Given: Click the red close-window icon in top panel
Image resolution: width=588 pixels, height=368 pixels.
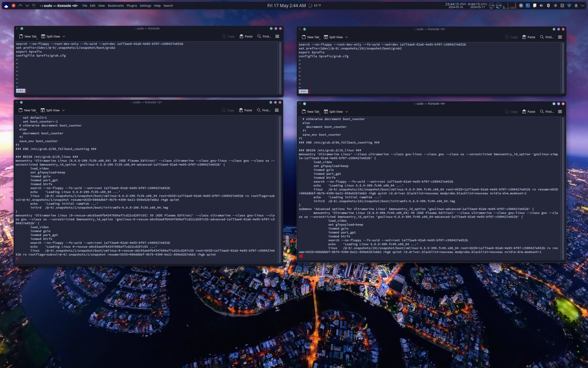Looking at the screenshot, I should pos(13,6).
